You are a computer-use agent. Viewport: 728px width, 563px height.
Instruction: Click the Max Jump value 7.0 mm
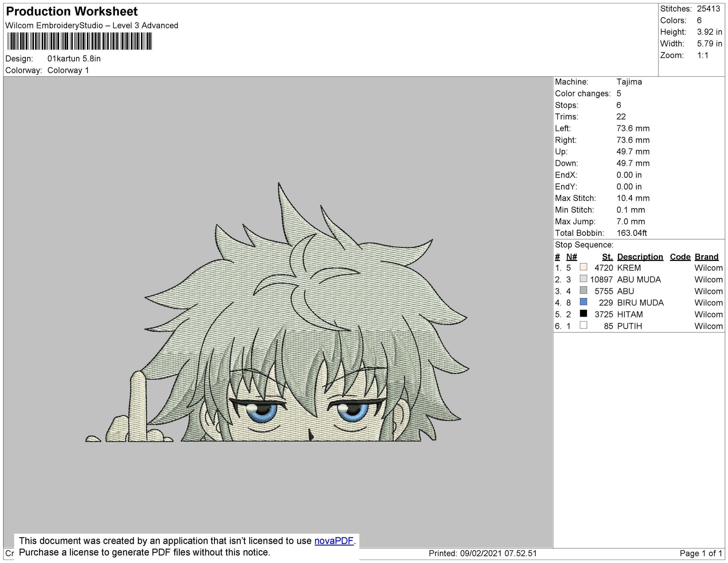point(631,222)
